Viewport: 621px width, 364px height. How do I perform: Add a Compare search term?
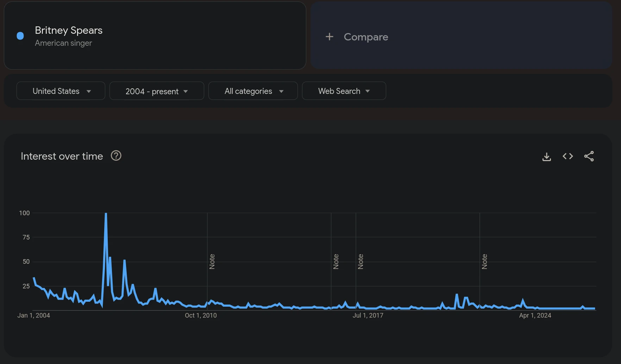click(461, 36)
